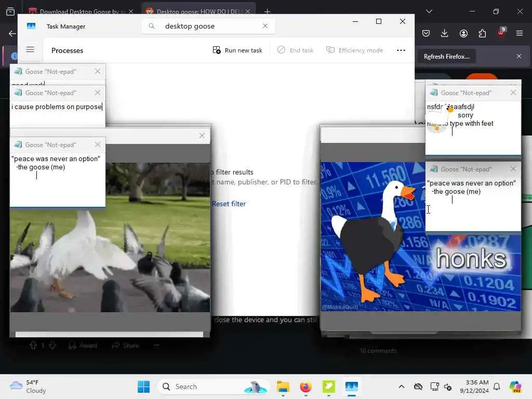
Task: Click the horizontal scrollbar under the pigeon image window
Action: click(109, 335)
